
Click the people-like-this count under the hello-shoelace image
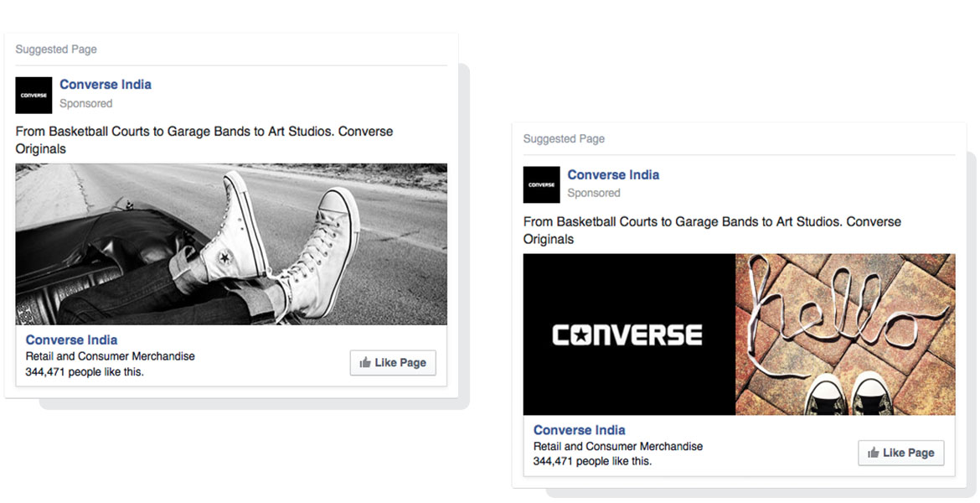(591, 462)
